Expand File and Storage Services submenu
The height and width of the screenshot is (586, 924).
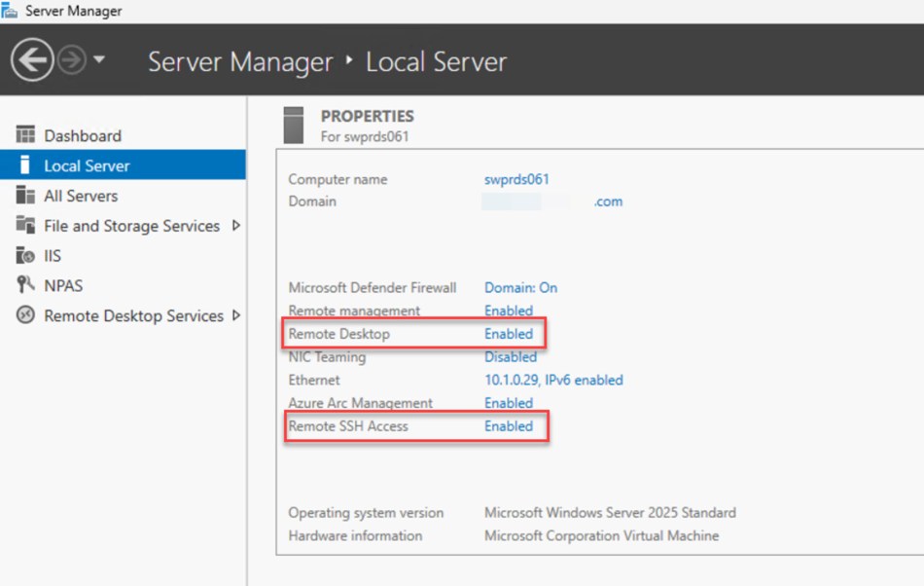coord(236,226)
